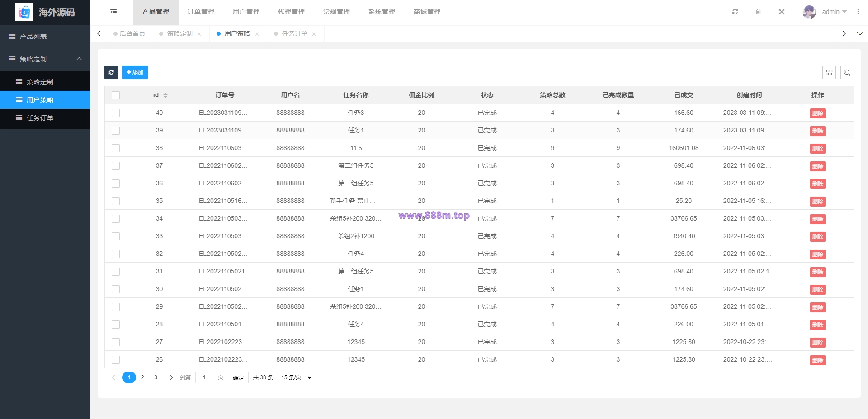Delete row with id 30

[817, 290]
